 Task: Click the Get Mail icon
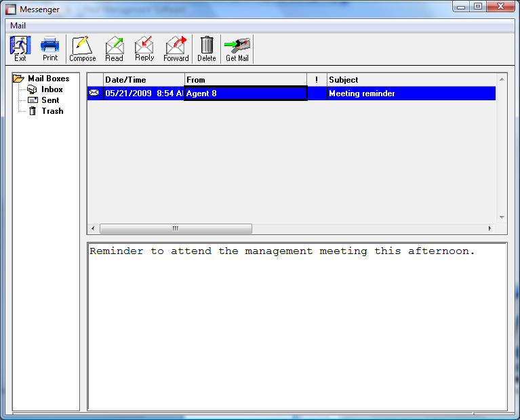point(237,48)
